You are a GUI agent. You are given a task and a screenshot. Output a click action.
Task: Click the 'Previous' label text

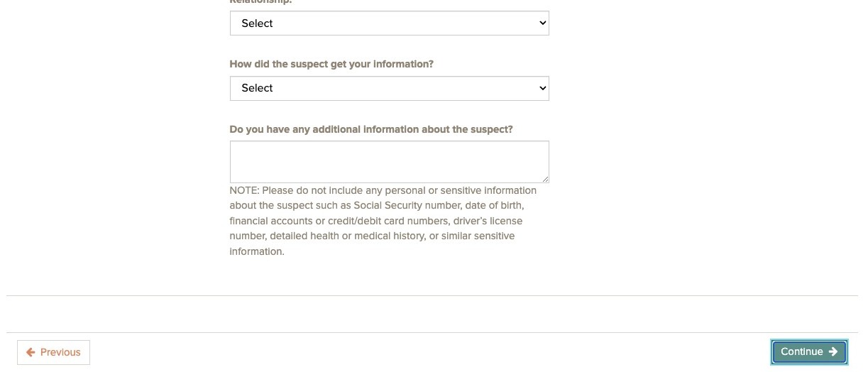click(x=60, y=352)
